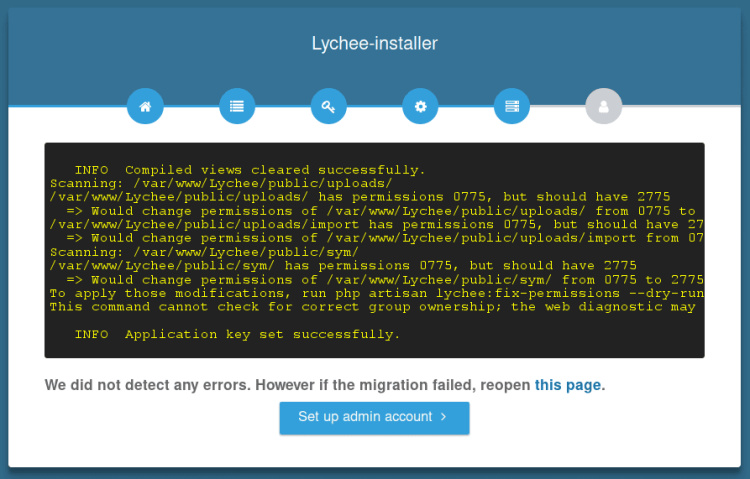Click the 'To apply those modifications' log line
Viewport: 750px width, 479px height.
point(376,293)
